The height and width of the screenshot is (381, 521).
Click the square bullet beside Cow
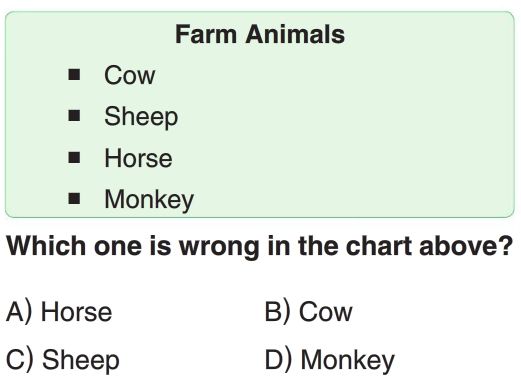(74, 75)
